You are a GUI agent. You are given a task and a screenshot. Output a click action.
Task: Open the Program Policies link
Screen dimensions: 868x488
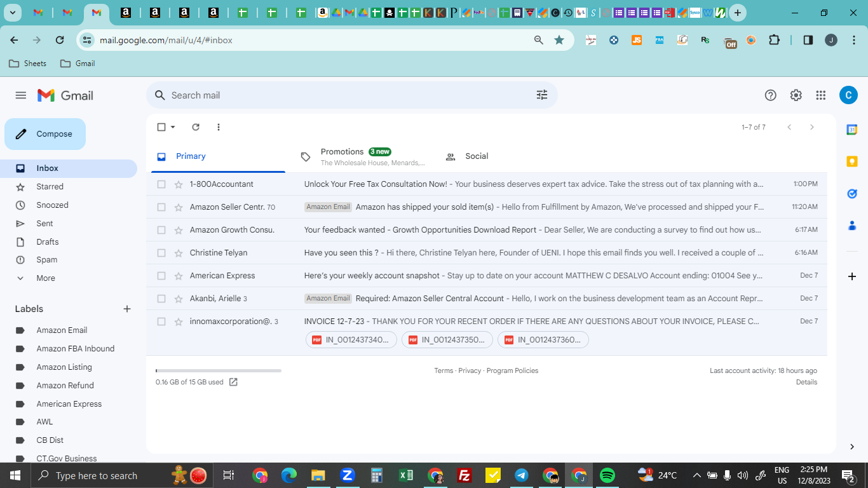[x=512, y=370]
